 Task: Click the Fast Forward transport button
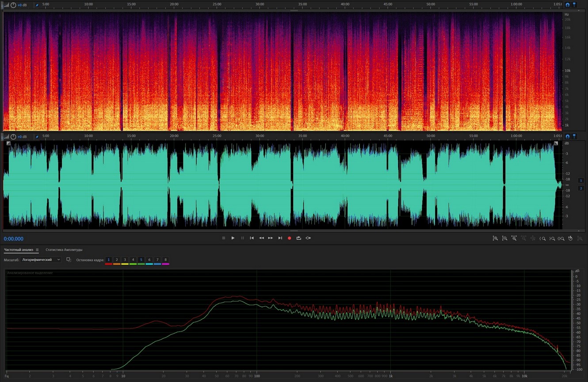271,238
